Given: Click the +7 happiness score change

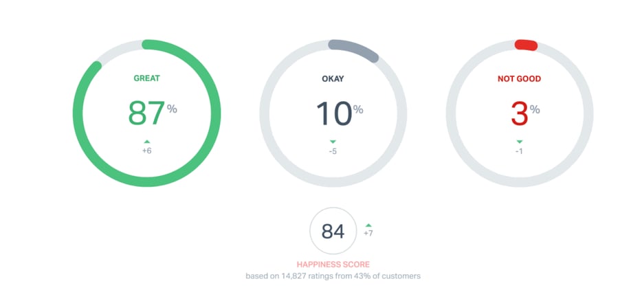Looking at the screenshot, I should 368,234.
